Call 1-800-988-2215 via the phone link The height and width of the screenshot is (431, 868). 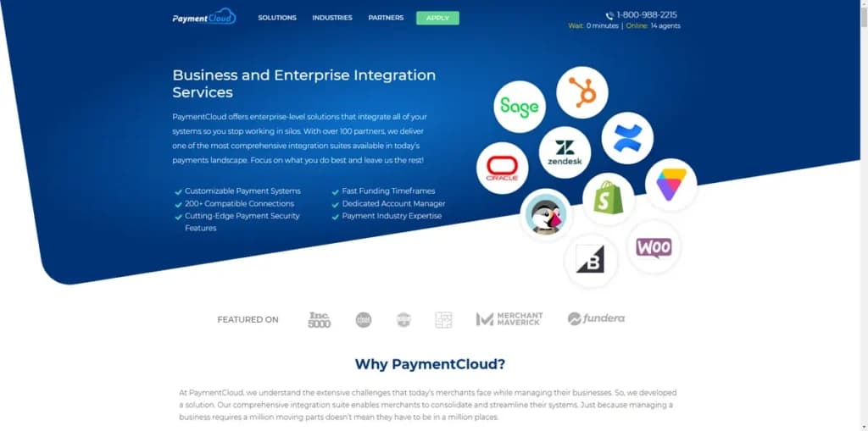pos(647,15)
